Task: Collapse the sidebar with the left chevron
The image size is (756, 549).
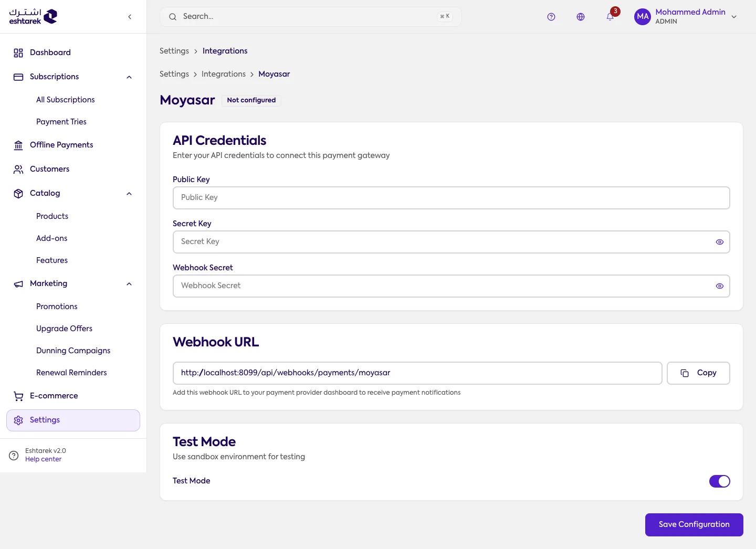Action: click(130, 17)
